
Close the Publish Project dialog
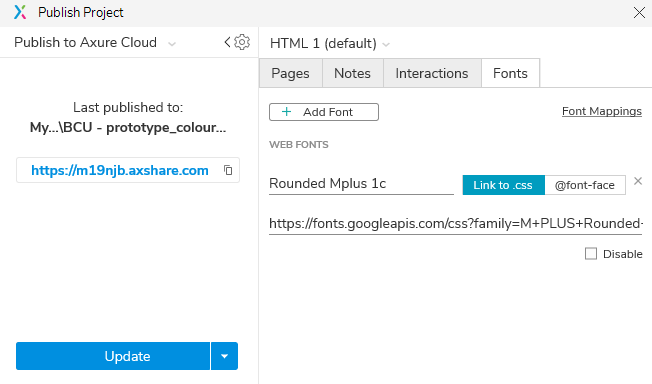click(639, 12)
